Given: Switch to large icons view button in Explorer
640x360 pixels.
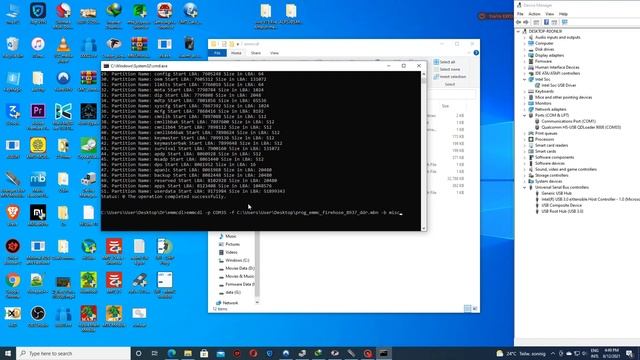Looking at the screenshot, I should tap(475, 309).
